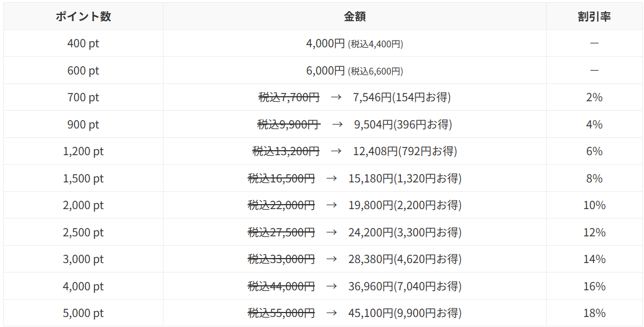Click the 19,800円 discounted price
Viewport: 644px width, 327px height.
[x=371, y=205]
